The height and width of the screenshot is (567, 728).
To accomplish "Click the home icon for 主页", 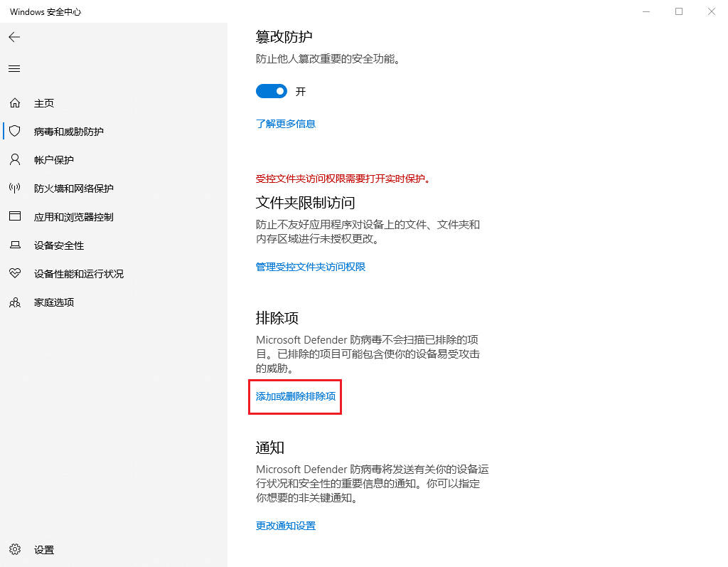I will (x=14, y=103).
